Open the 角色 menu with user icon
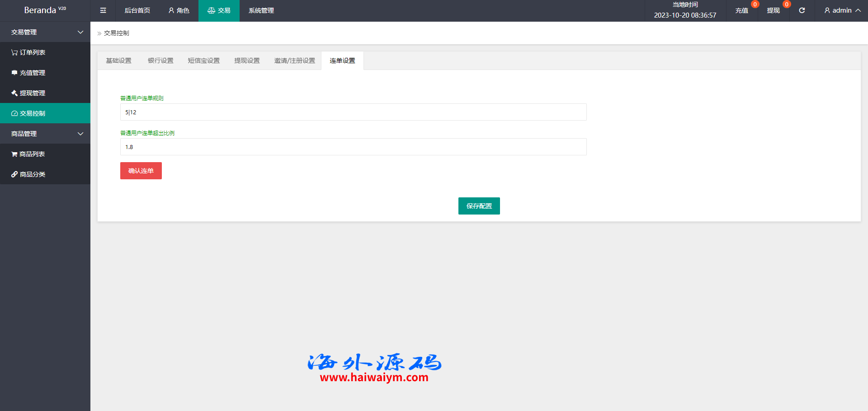The width and height of the screenshot is (868, 411). [x=179, y=10]
